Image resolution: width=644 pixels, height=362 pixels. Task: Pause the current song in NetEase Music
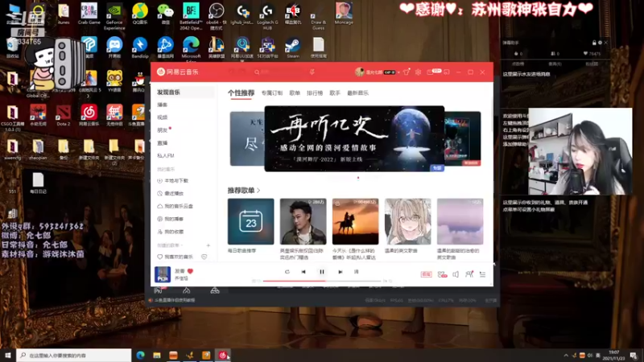321,272
